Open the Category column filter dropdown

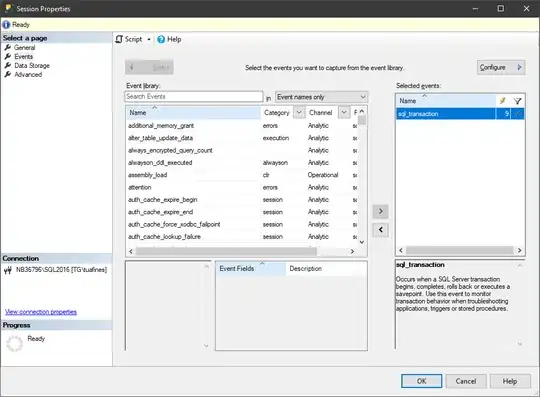(x=299, y=112)
